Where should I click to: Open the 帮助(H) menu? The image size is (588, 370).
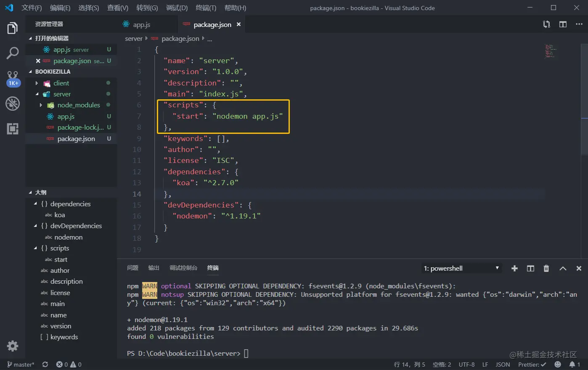(x=235, y=8)
